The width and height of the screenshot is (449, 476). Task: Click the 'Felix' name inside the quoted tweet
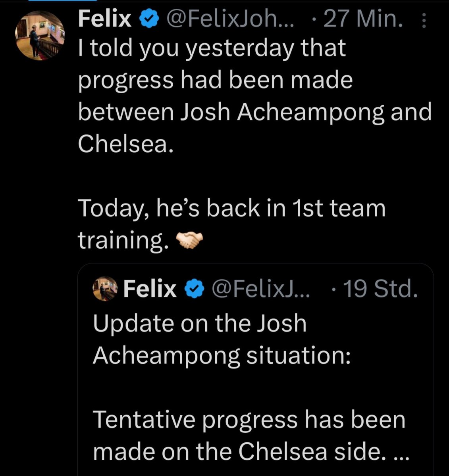150,288
